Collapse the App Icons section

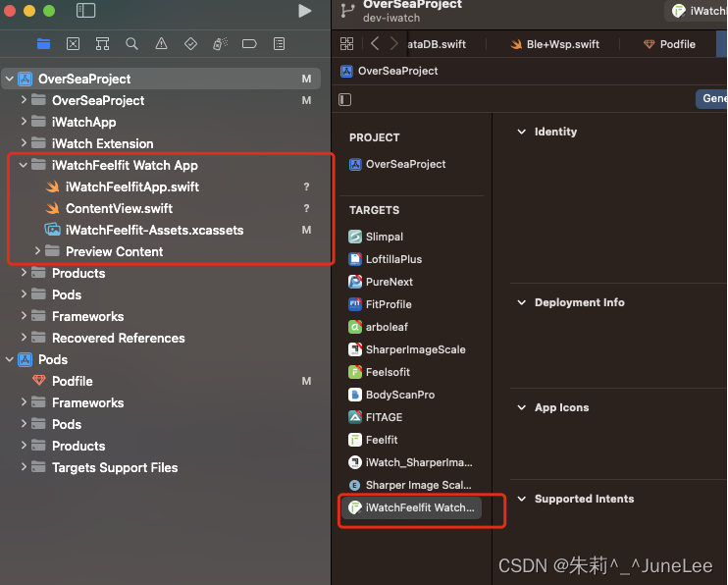[522, 407]
